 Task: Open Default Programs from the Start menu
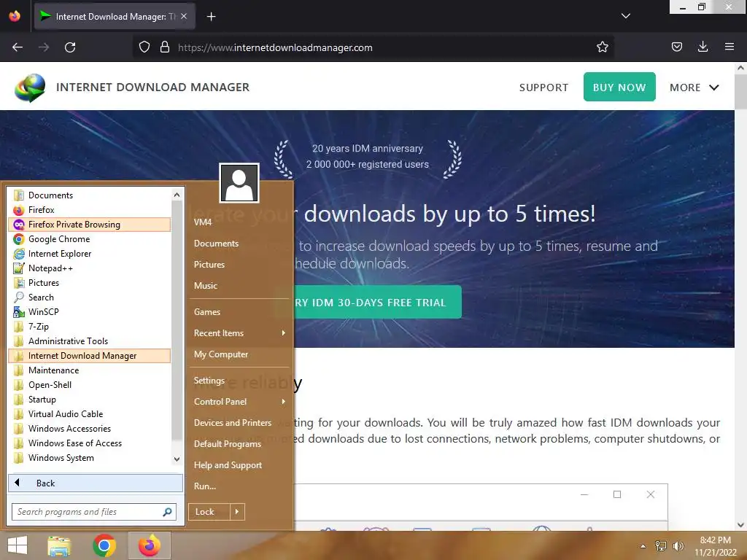239,444
